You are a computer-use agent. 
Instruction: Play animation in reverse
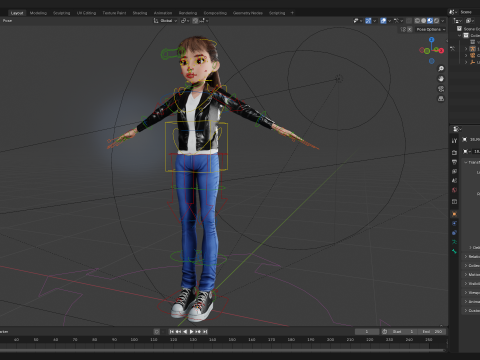click(x=185, y=332)
